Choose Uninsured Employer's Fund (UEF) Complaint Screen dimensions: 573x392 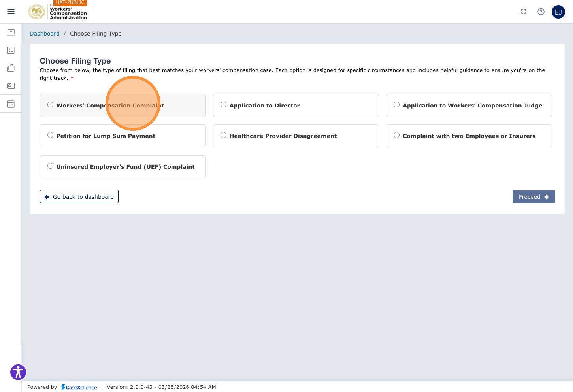click(x=123, y=167)
